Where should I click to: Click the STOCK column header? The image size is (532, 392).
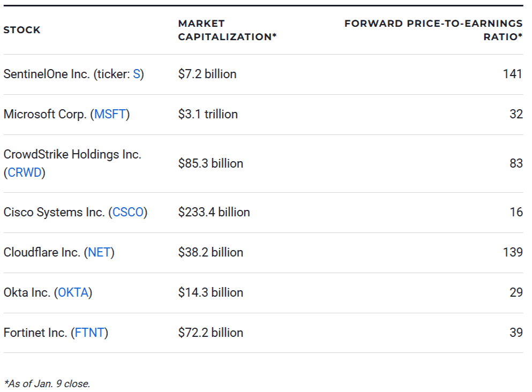pyautogui.click(x=22, y=30)
